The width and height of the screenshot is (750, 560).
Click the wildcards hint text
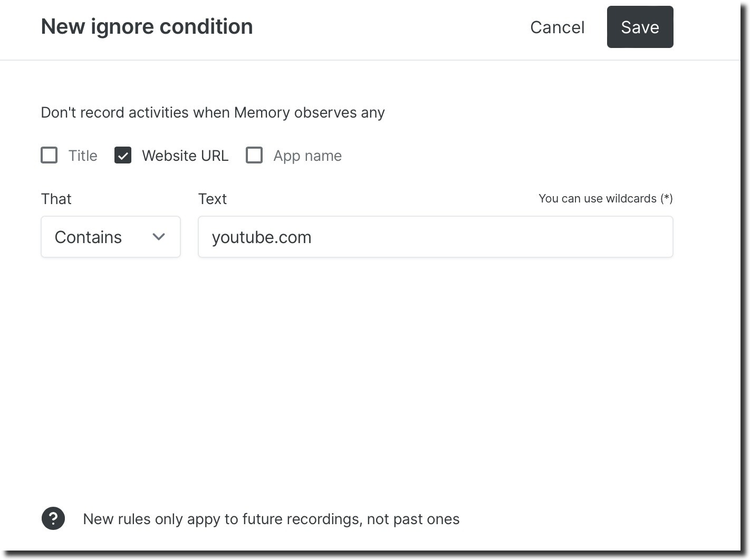[605, 198]
